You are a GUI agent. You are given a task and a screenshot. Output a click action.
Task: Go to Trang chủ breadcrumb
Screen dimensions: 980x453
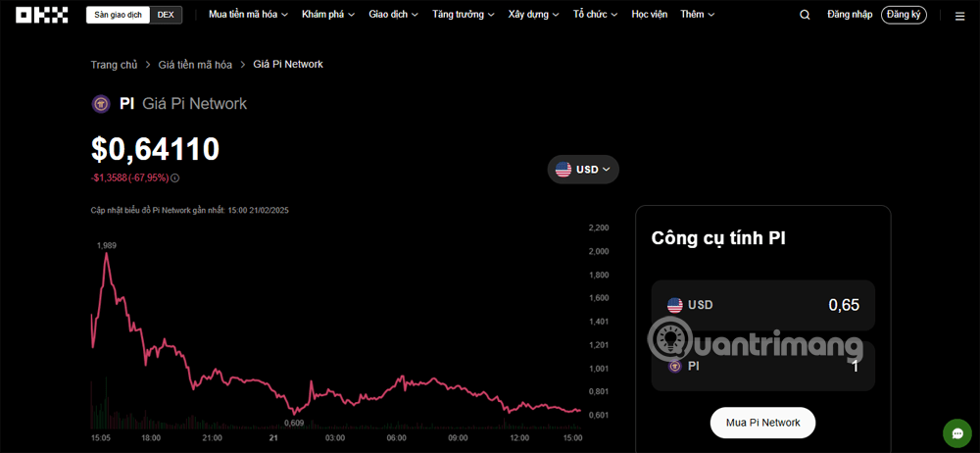coord(114,65)
